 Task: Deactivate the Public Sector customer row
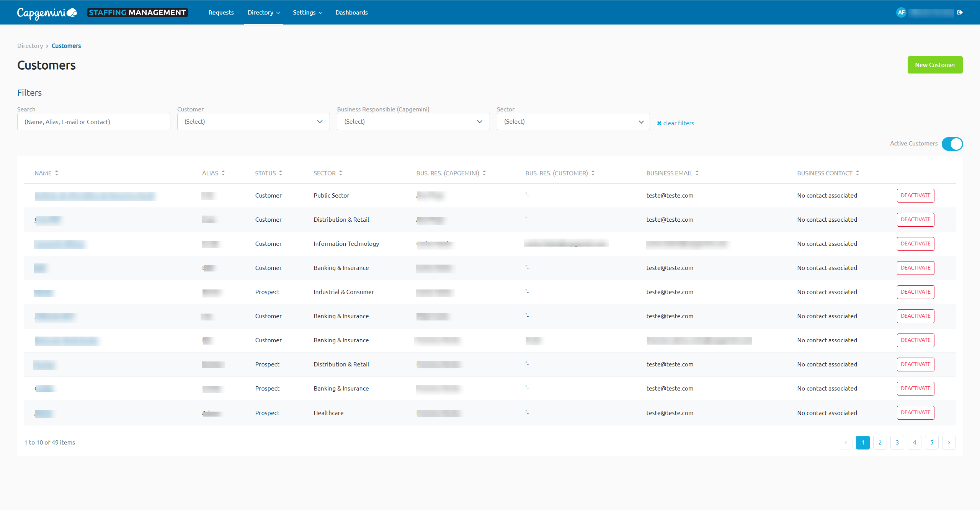pos(915,195)
